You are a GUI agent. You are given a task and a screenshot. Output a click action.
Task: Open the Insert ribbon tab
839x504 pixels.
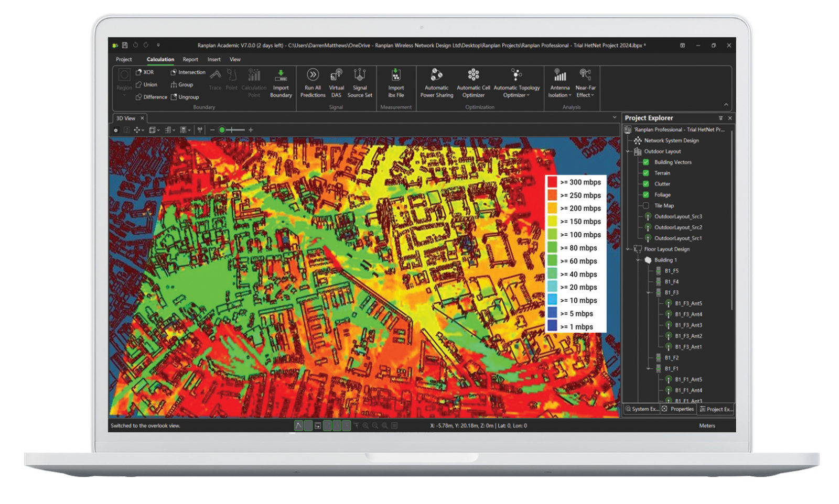pos(214,59)
